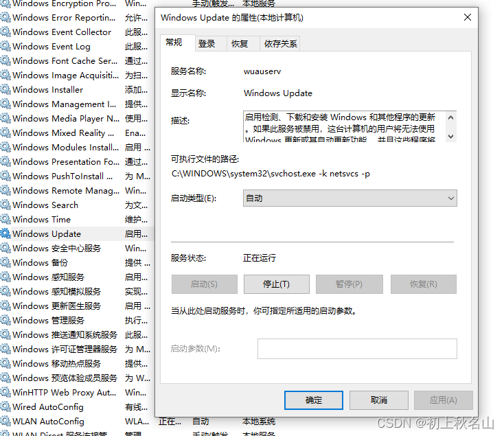
Task: Click the 正在运行 service status text
Action: [x=260, y=258]
